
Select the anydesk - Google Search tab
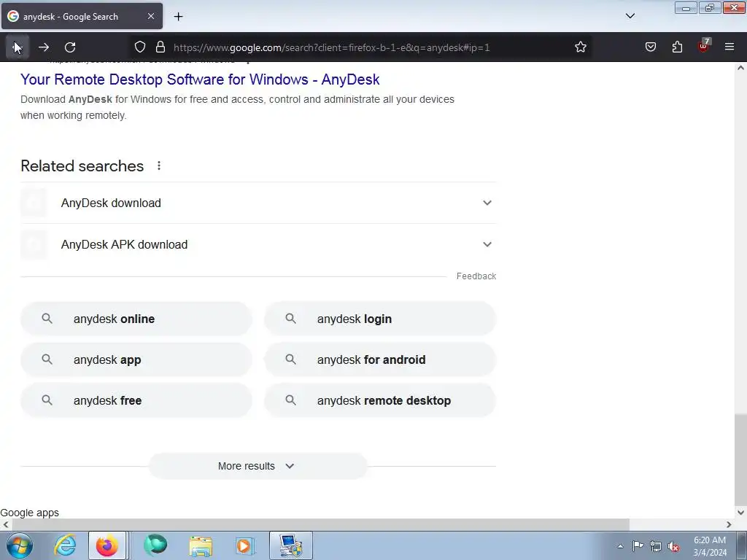[82, 16]
